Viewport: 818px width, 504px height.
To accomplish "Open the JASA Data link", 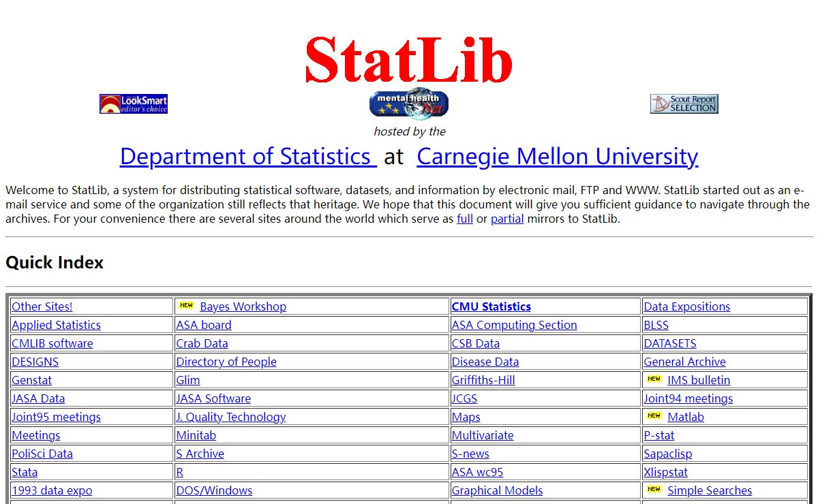I will tap(38, 398).
